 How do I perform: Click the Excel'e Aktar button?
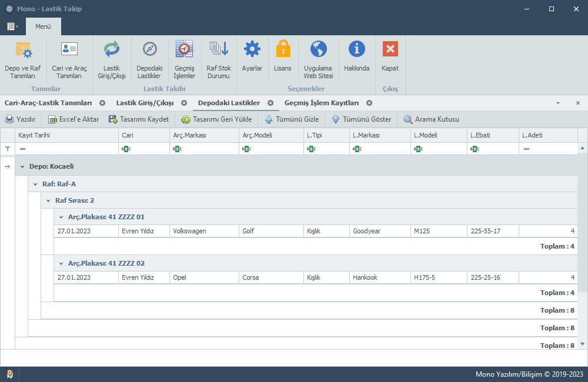pos(73,119)
